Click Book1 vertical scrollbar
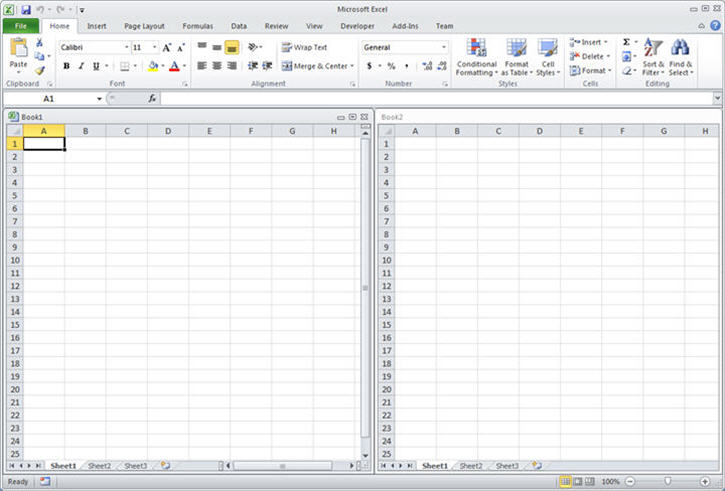 pyautogui.click(x=365, y=288)
